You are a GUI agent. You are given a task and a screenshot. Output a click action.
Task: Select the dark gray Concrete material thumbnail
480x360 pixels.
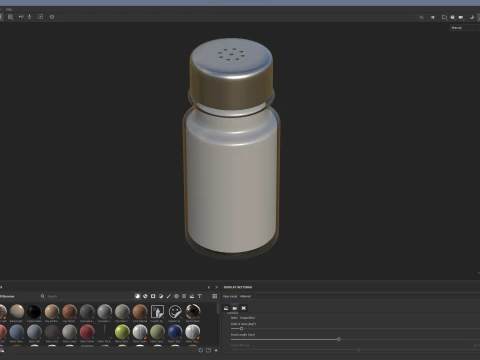(x=87, y=312)
